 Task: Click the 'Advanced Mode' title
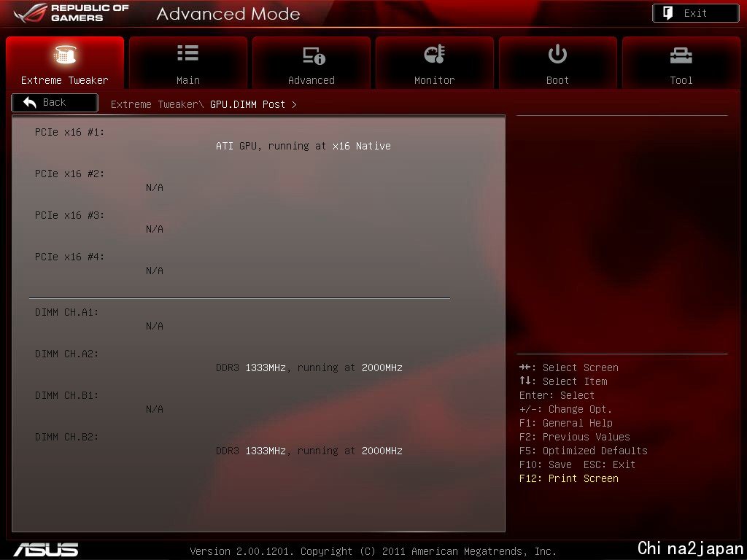click(228, 14)
